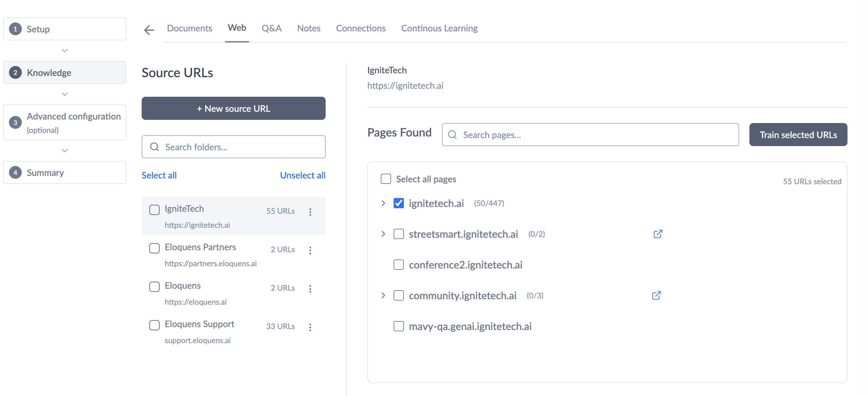The height and width of the screenshot is (396, 868).
Task: Check the community.ignitetech.ai checkbox
Action: [x=399, y=295]
